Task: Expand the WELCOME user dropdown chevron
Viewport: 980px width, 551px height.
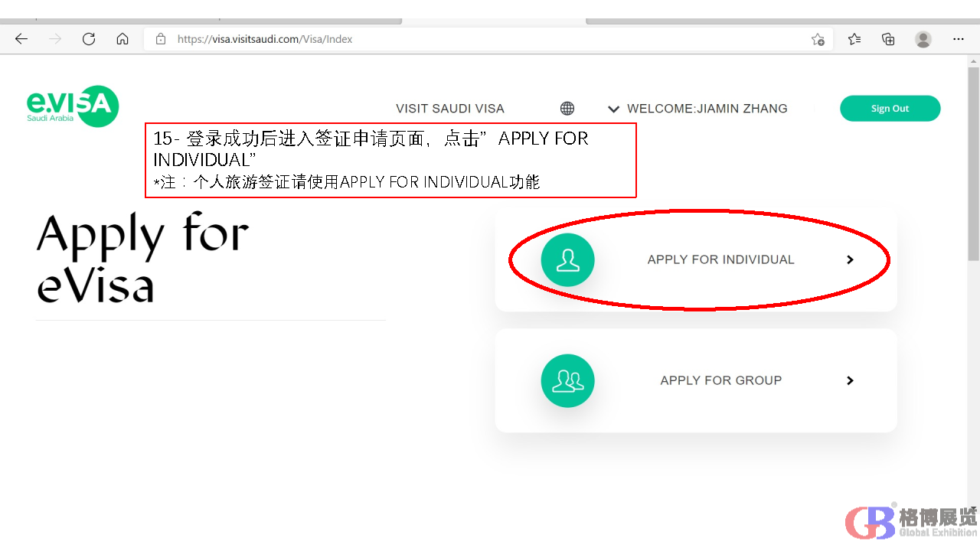Action: point(613,109)
